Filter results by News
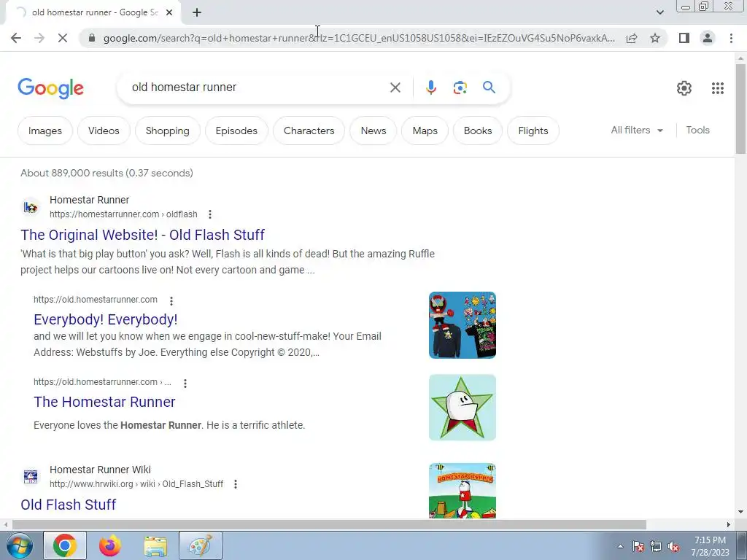The width and height of the screenshot is (747, 560). point(373,131)
